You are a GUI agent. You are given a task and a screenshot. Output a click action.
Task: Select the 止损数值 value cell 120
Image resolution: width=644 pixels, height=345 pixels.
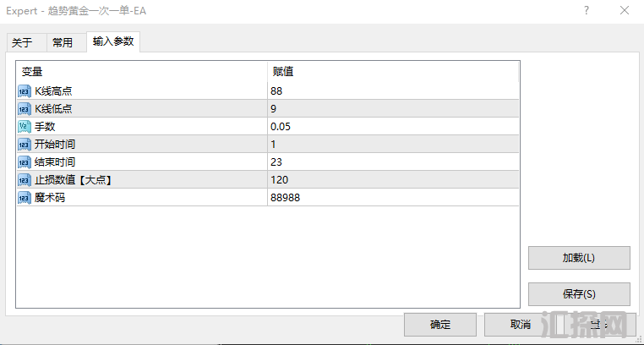393,180
